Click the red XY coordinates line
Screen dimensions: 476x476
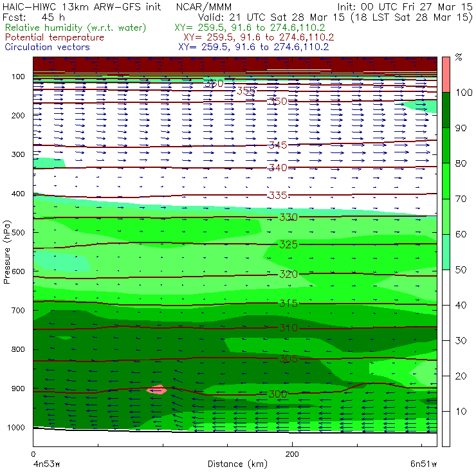click(259, 37)
